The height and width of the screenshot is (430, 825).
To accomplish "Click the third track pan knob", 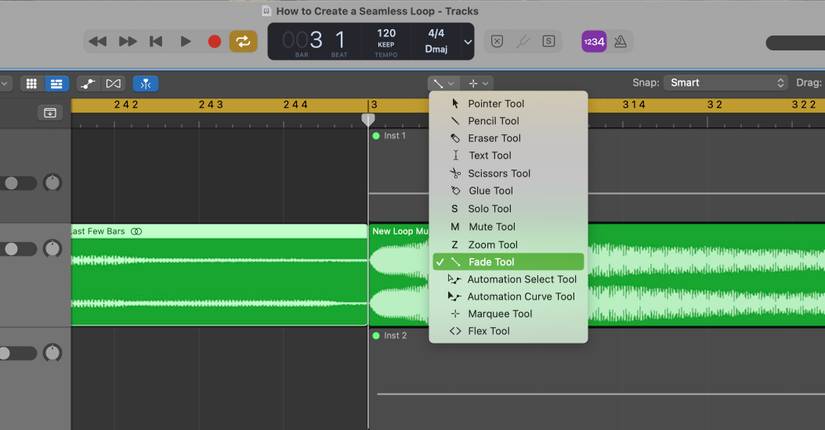I will point(52,353).
